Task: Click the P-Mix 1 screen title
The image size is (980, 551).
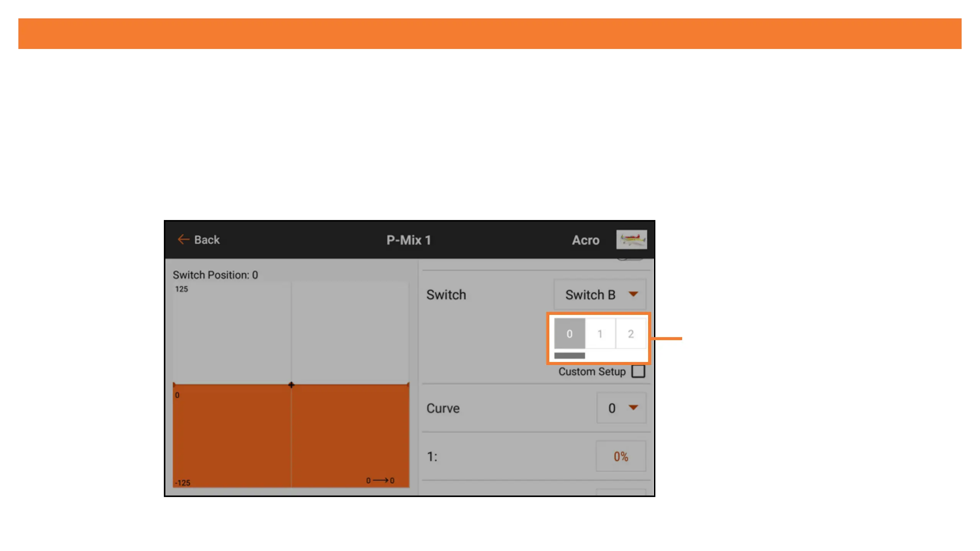Action: 408,240
